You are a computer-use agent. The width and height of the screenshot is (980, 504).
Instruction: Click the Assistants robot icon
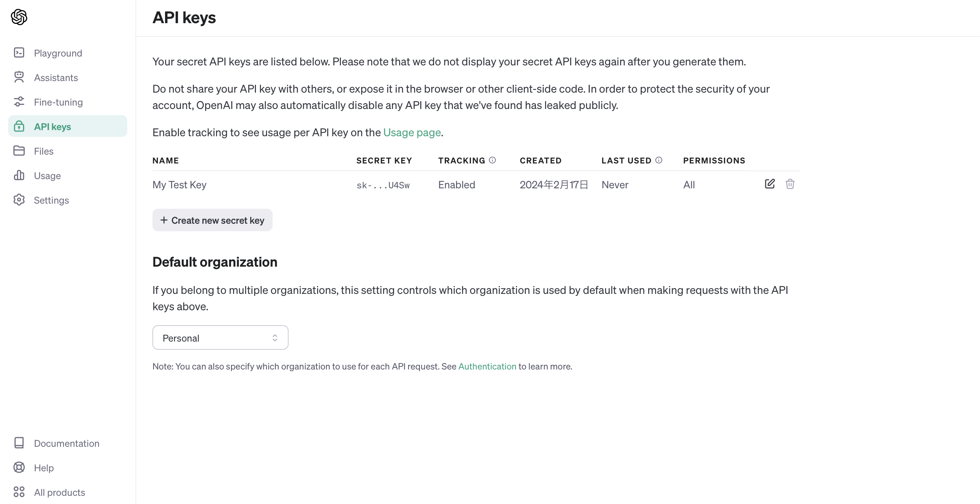click(x=19, y=77)
